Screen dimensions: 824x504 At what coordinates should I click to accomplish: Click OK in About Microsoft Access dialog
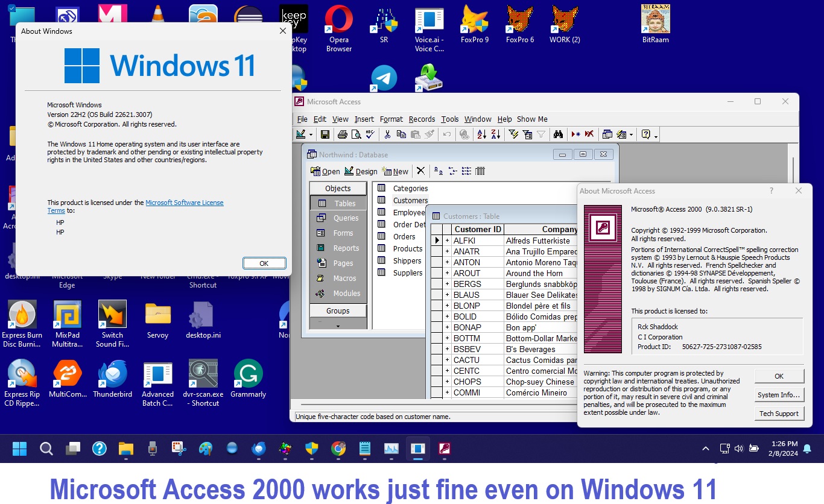(779, 376)
